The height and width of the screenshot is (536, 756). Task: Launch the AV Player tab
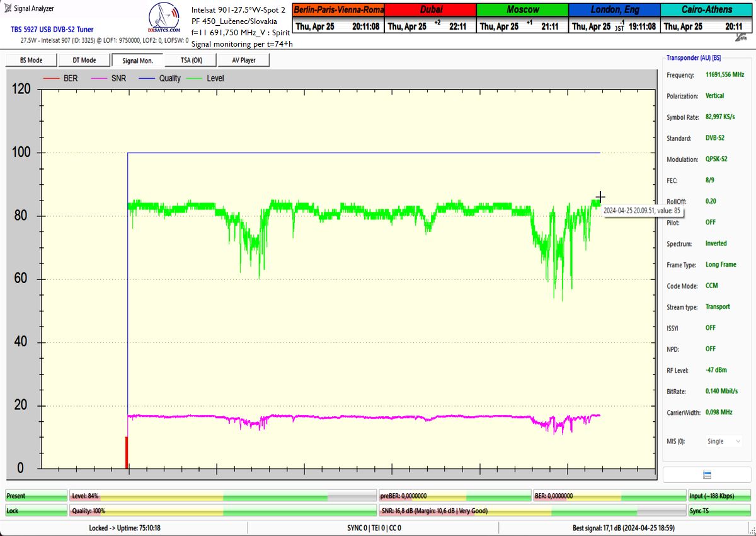point(243,60)
